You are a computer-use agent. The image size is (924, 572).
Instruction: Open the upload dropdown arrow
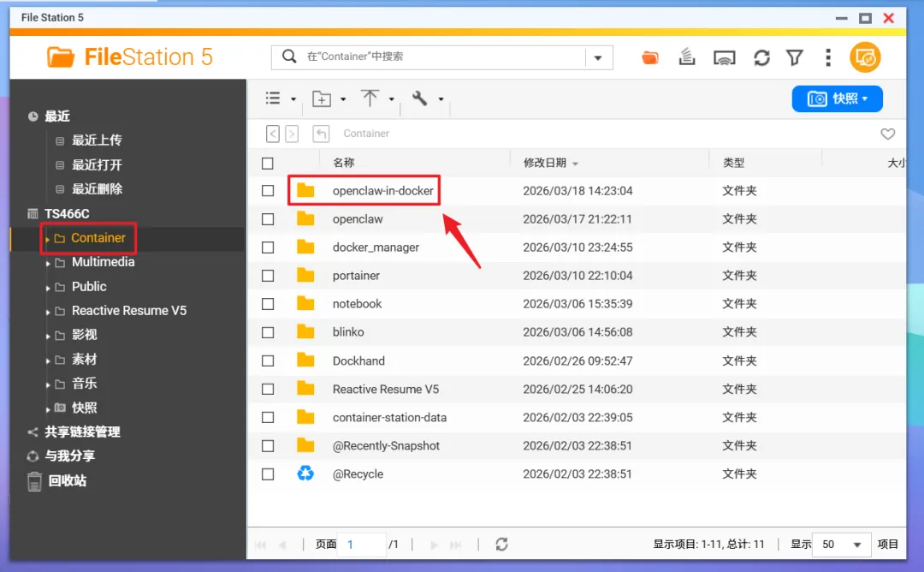[x=391, y=99]
